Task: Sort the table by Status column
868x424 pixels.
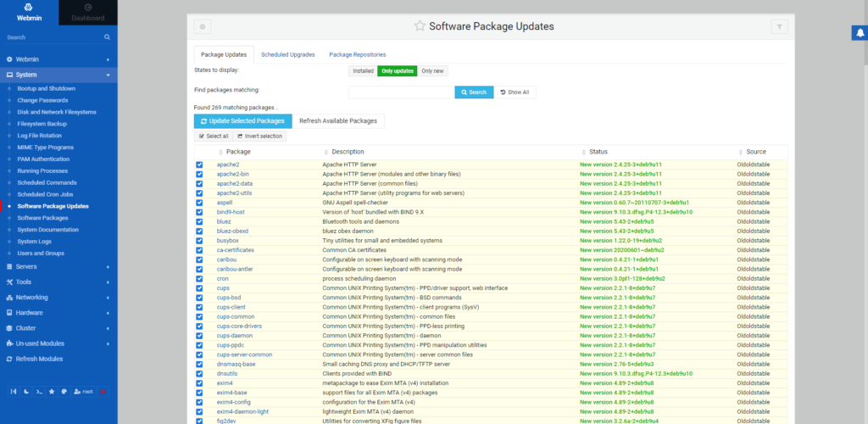Action: (x=598, y=152)
